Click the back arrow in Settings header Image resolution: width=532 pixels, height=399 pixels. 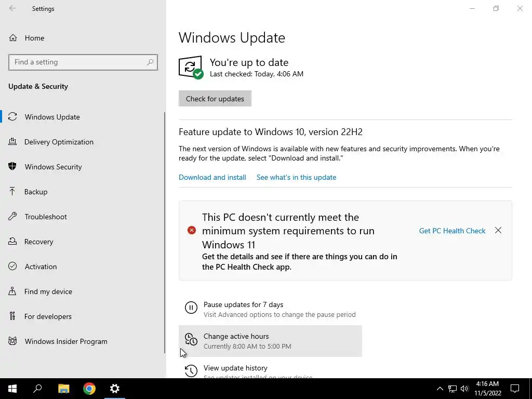pos(12,8)
